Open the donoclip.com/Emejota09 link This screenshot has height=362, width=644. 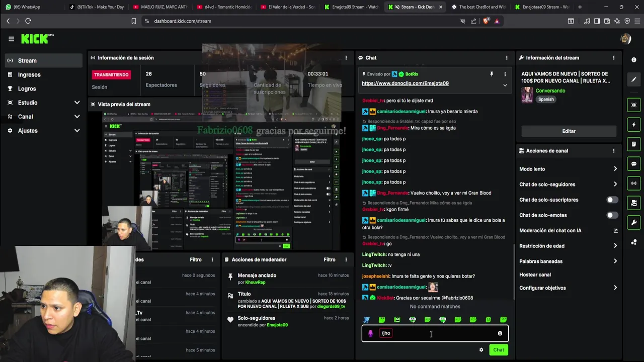click(405, 83)
